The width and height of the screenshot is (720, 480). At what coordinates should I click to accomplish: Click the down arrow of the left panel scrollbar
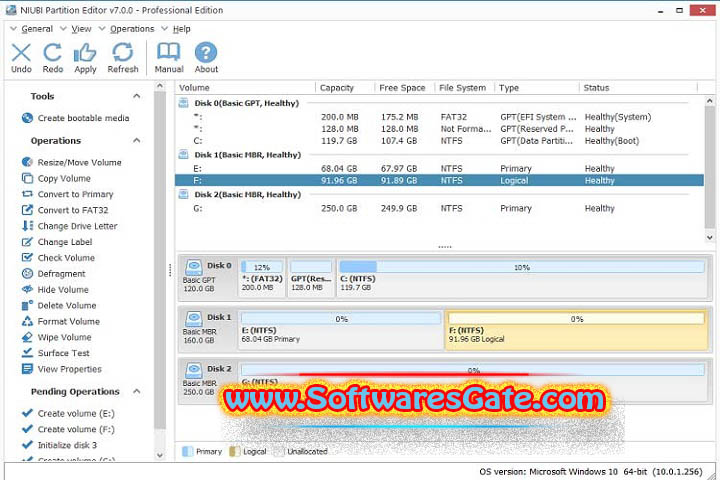pyautogui.click(x=159, y=456)
